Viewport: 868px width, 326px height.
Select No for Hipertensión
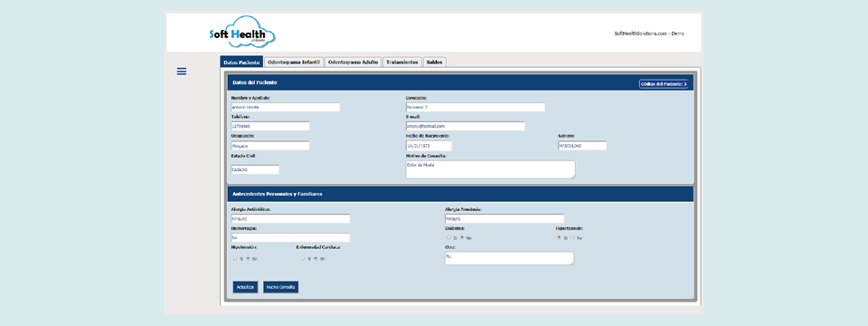coord(572,237)
